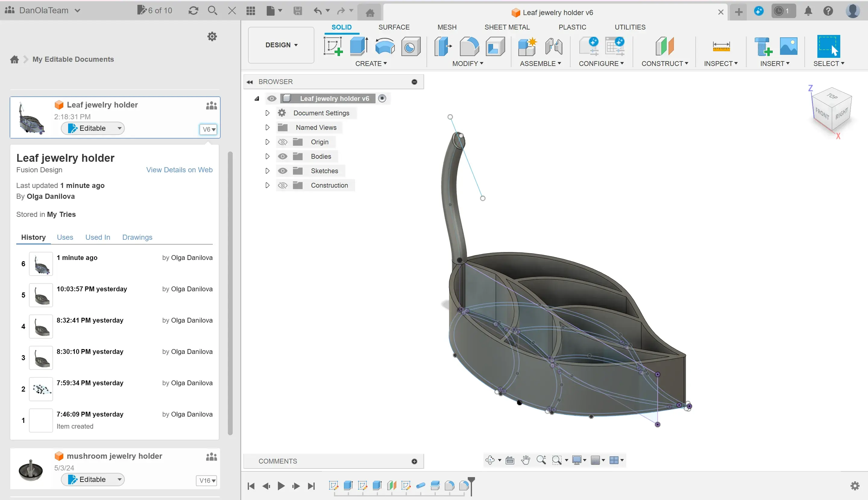Select the Fillet tool
The width and height of the screenshot is (868, 500).
pyautogui.click(x=469, y=46)
